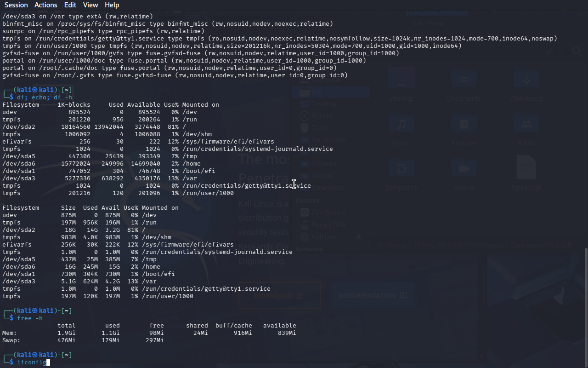
Task: Click the "df; echo; df -h" command text
Action: (45, 98)
